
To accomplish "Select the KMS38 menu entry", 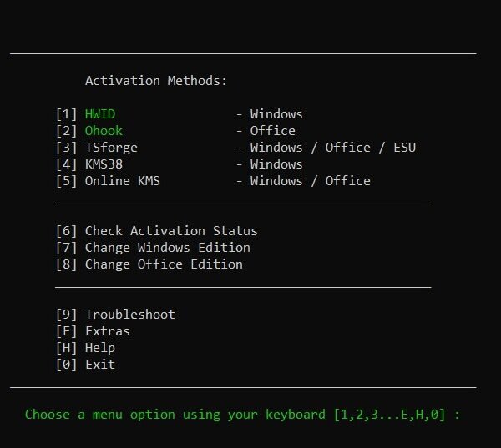I will coord(104,164).
